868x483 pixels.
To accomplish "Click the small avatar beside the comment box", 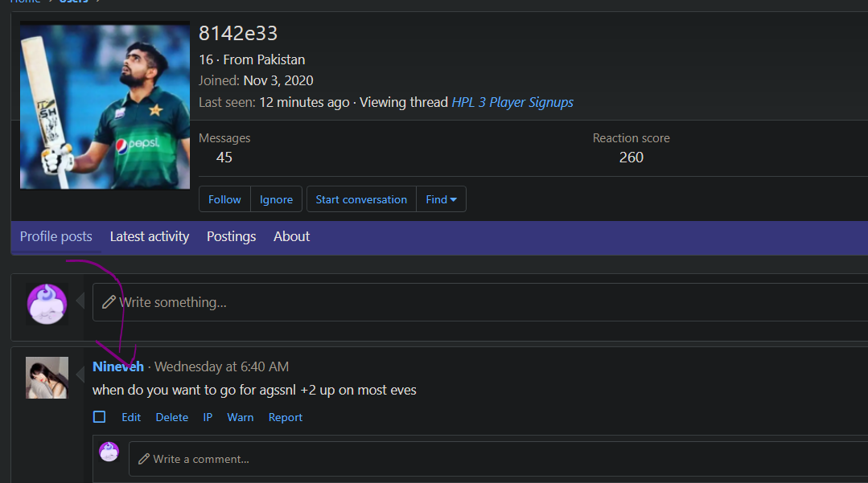I will pyautogui.click(x=109, y=452).
